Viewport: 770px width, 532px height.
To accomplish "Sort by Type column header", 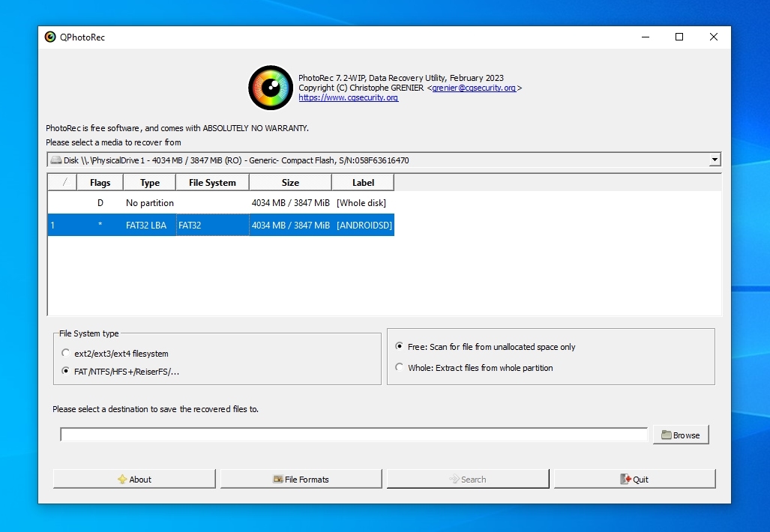I will (150, 183).
